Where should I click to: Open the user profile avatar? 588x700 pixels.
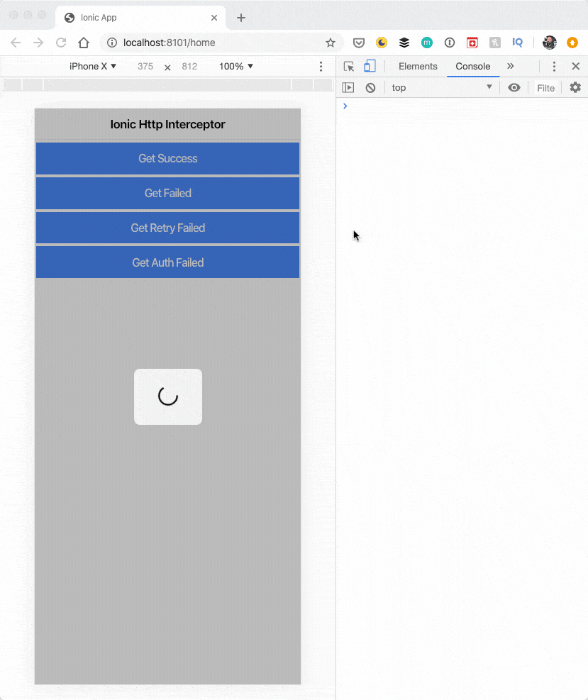(550, 43)
